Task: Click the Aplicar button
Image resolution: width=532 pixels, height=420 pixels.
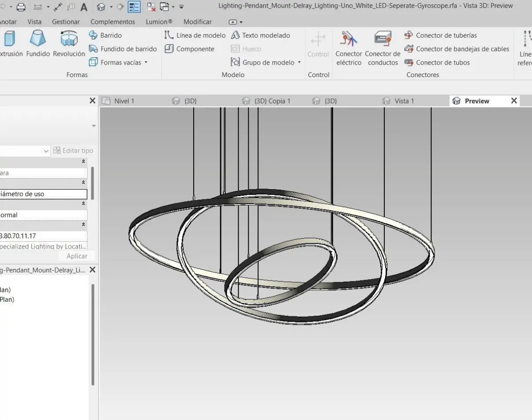Action: pos(77,256)
